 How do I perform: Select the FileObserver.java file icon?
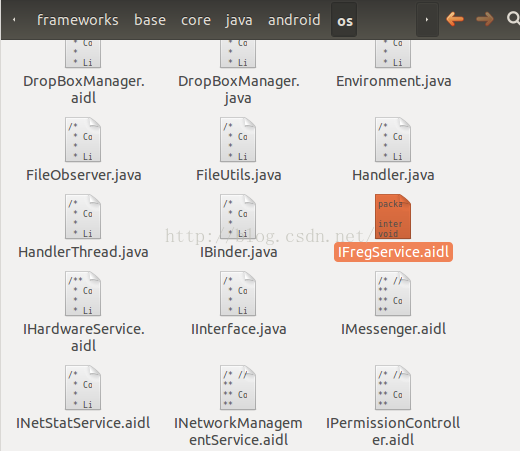coord(83,139)
